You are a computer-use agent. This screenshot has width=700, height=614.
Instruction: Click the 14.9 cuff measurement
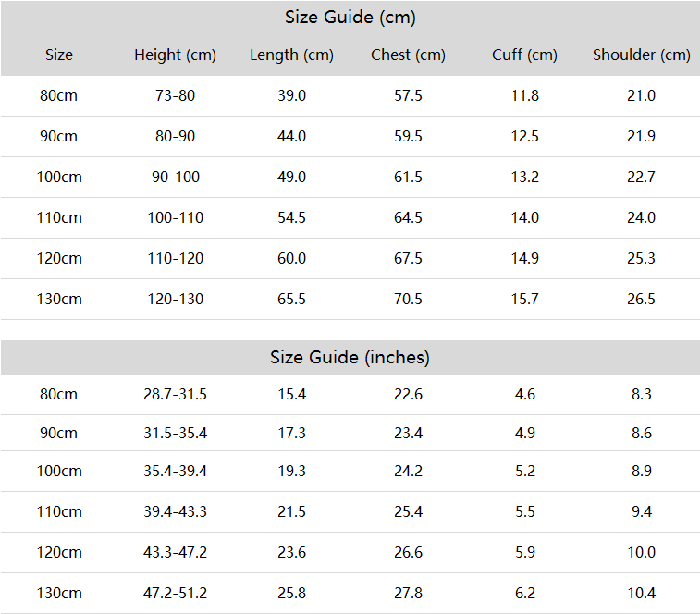click(x=524, y=258)
